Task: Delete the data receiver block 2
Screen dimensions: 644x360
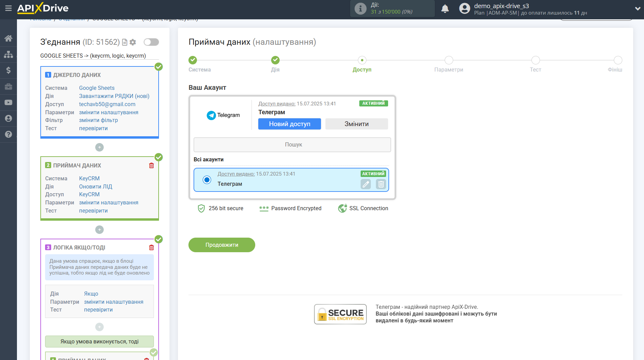Action: pyautogui.click(x=152, y=165)
